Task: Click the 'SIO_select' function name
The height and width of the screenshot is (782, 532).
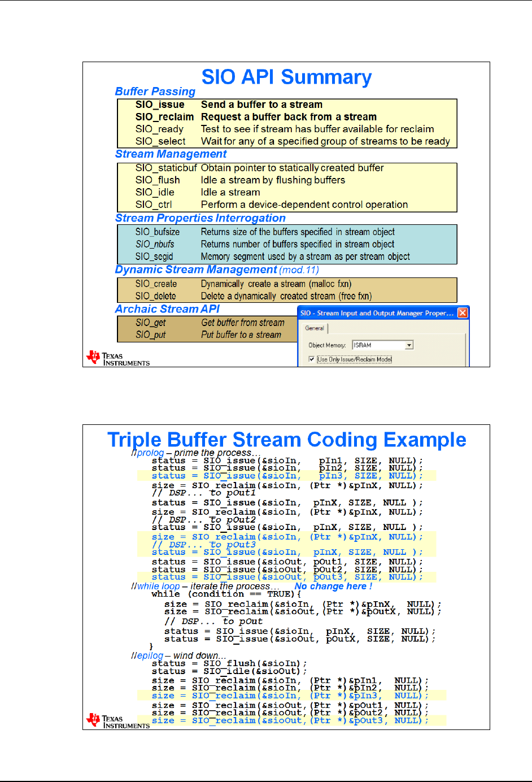Action: click(x=160, y=141)
